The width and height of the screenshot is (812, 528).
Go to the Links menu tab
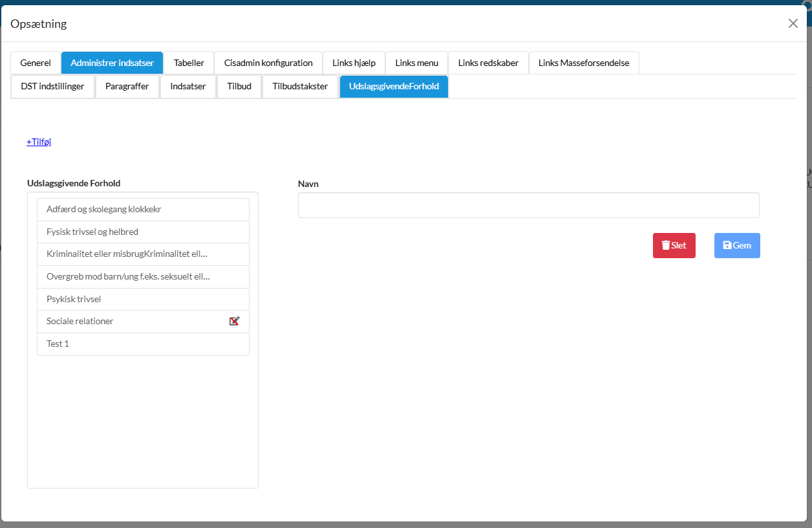[416, 63]
